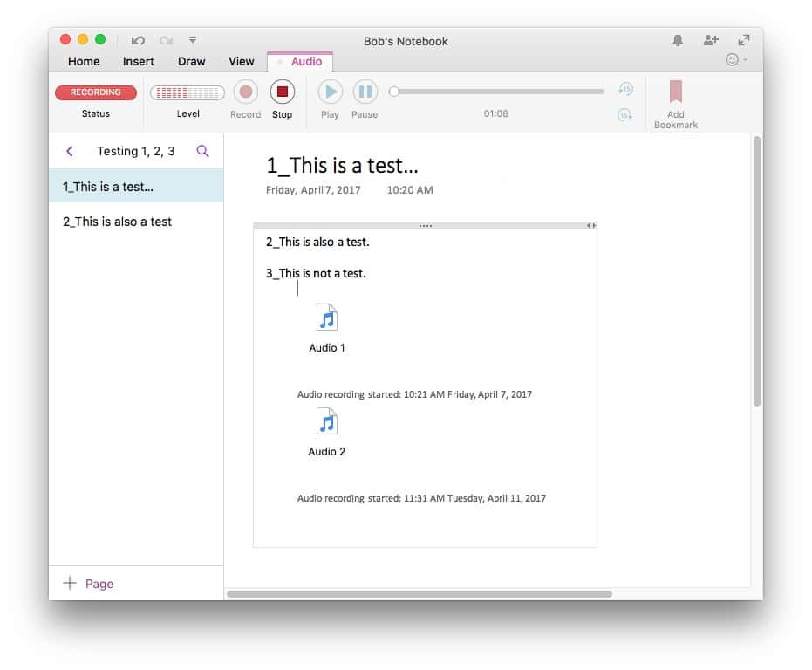Open the Draw tab
The width and height of the screenshot is (812, 670).
tap(191, 61)
